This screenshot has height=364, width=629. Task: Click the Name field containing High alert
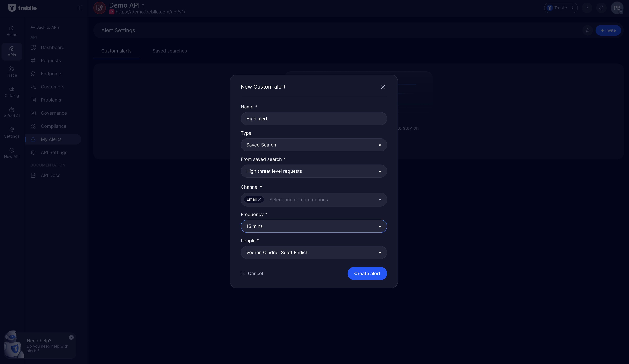pos(313,118)
